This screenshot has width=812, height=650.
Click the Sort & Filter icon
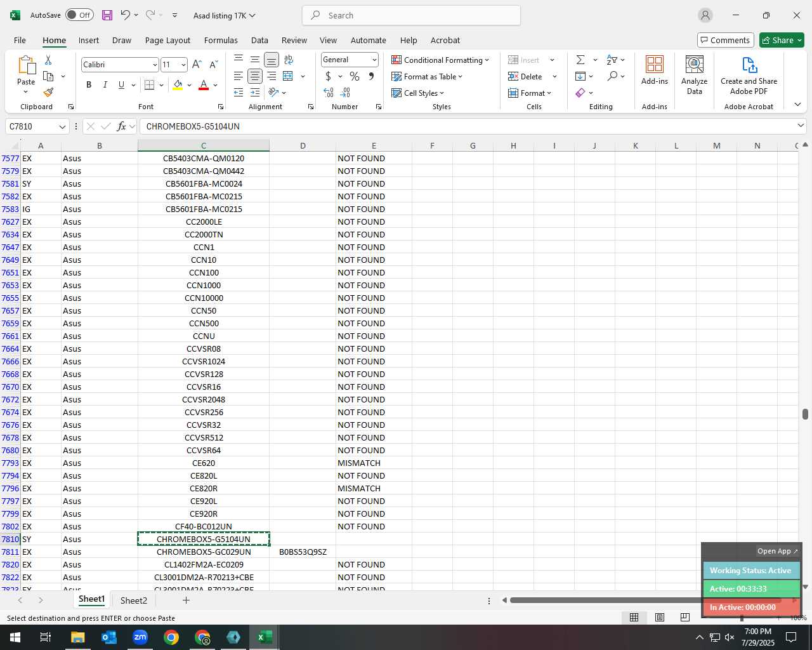[612, 60]
